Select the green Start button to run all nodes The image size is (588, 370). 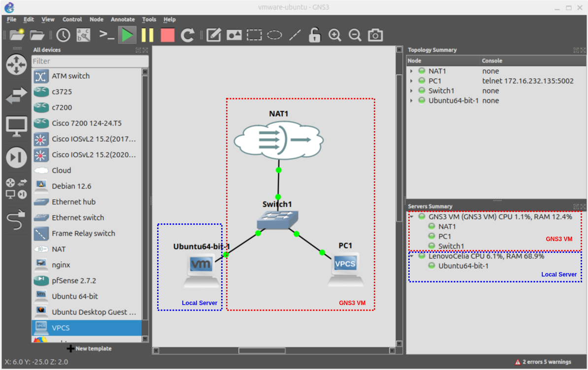point(127,35)
